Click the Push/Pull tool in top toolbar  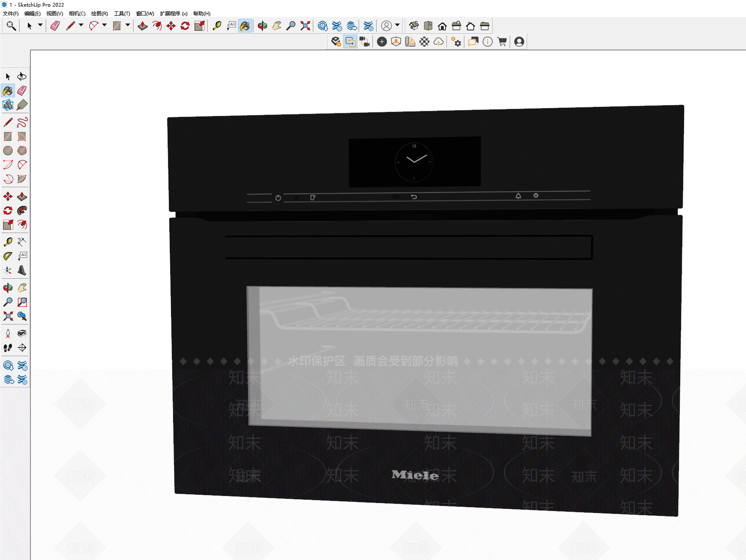143,26
